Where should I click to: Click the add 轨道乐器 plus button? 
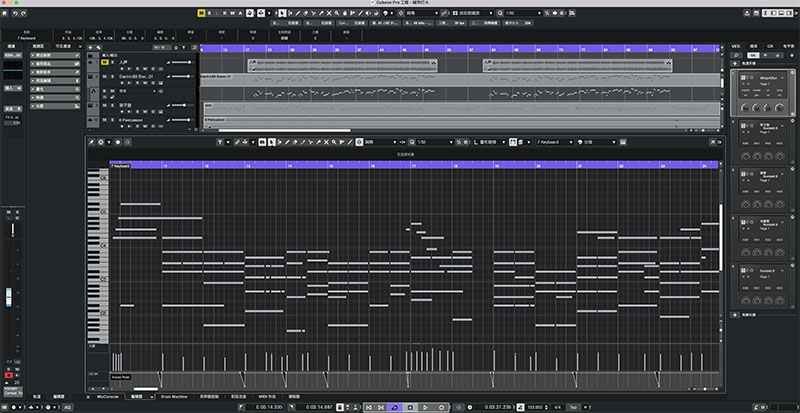735,63
